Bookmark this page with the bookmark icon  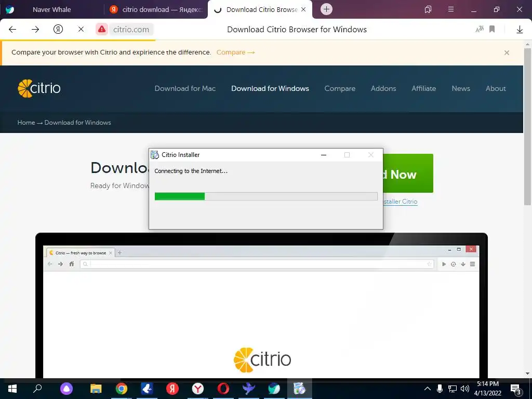pos(492,30)
